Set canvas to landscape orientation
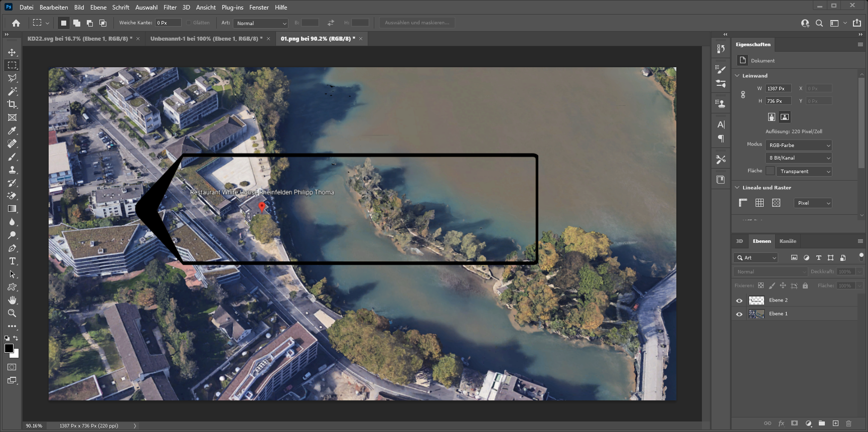The width and height of the screenshot is (868, 432). (785, 117)
